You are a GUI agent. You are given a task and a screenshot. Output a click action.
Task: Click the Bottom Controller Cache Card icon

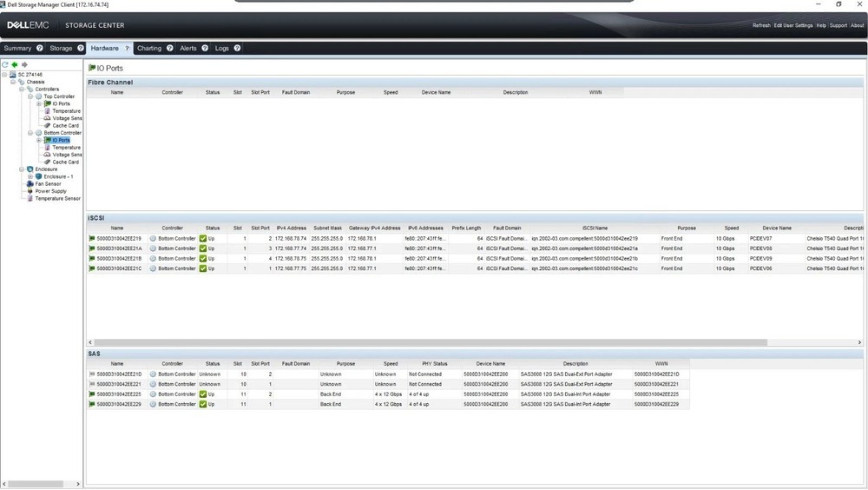48,162
